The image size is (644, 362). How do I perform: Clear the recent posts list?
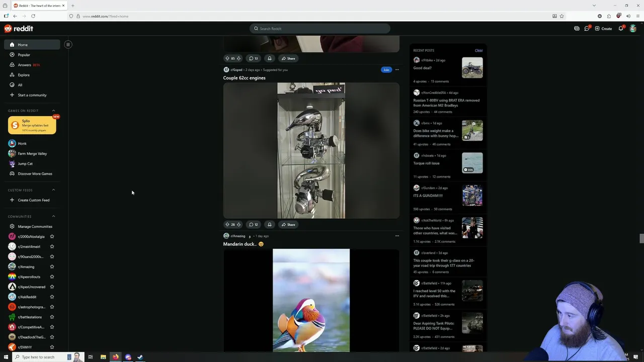(x=478, y=50)
